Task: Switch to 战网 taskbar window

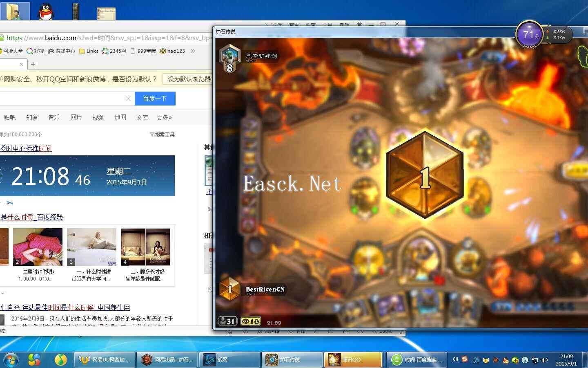Action: tap(230, 360)
